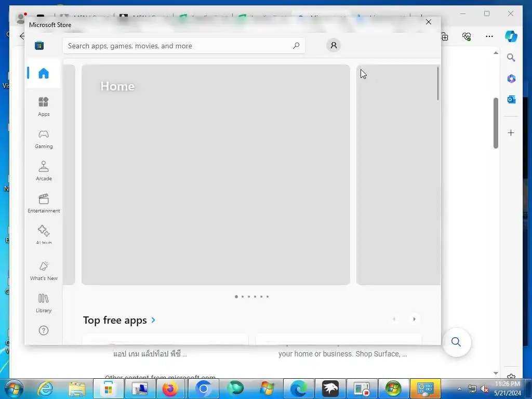Viewport: 532px width, 399px height.
Task: Open Microsoft 365 icon in Edge sidebar
Action: 511,79
